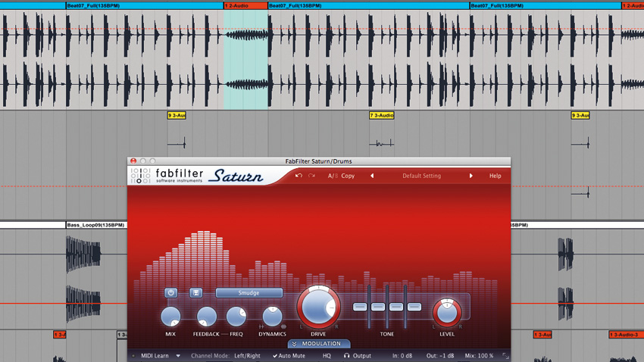The width and height of the screenshot is (644, 362).
Task: Click the Drive R pan label
Action: point(337,326)
